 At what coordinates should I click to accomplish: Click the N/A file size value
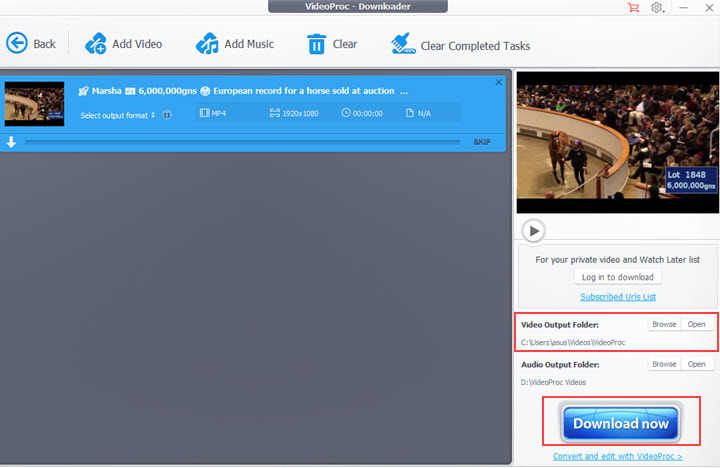pyautogui.click(x=424, y=113)
